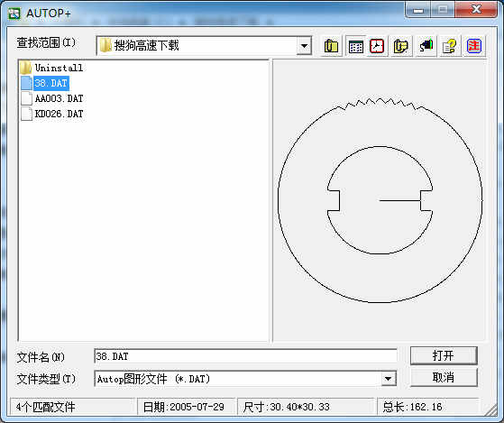This screenshot has width=504, height=423.
Task: Select the highlighted 38.DAT file
Action: [x=45, y=83]
